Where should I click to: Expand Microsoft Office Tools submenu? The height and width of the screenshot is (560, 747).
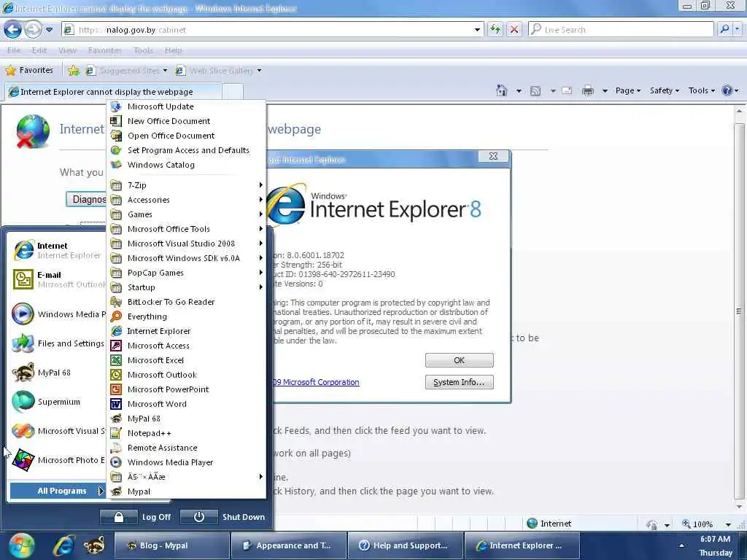tap(186, 229)
